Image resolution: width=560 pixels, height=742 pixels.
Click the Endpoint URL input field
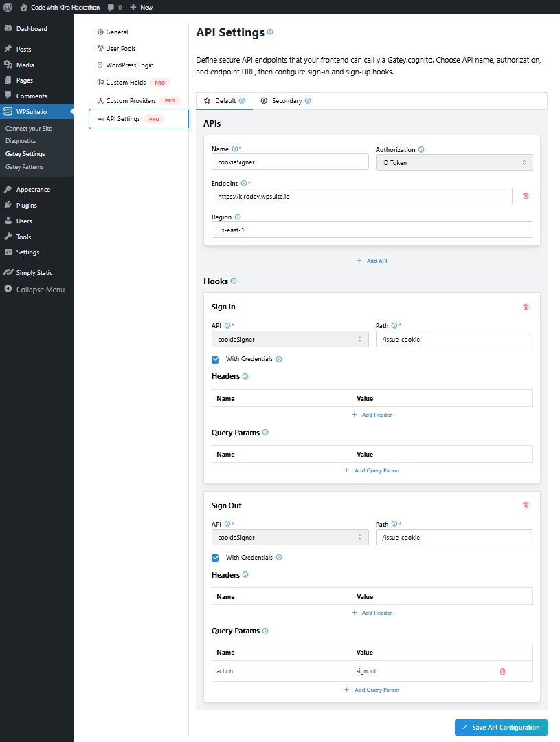361,196
